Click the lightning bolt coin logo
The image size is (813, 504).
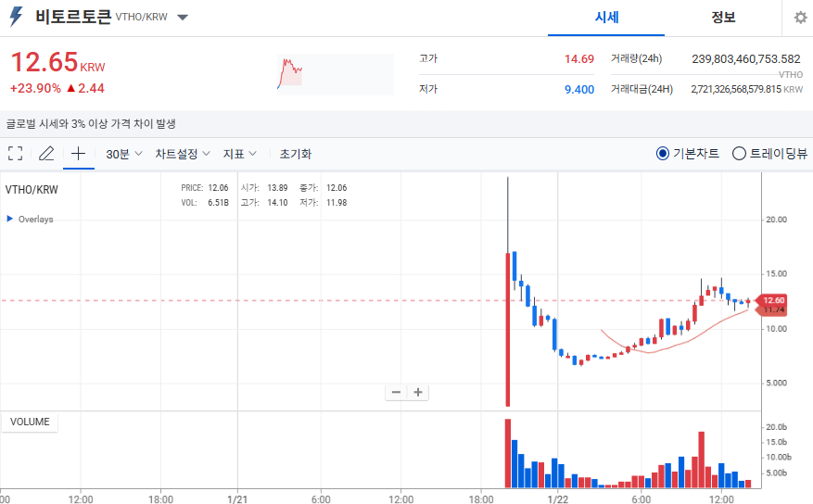(16, 17)
